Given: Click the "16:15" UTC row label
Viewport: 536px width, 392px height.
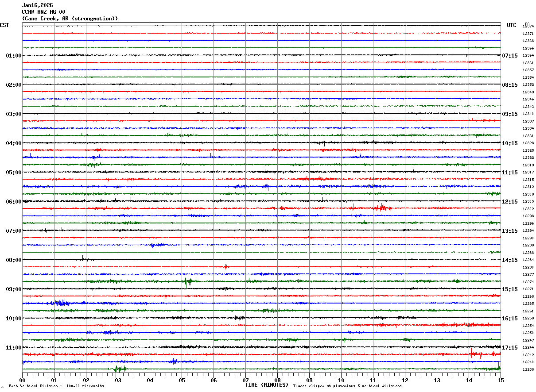Looking at the screenshot, I should (x=510, y=319).
